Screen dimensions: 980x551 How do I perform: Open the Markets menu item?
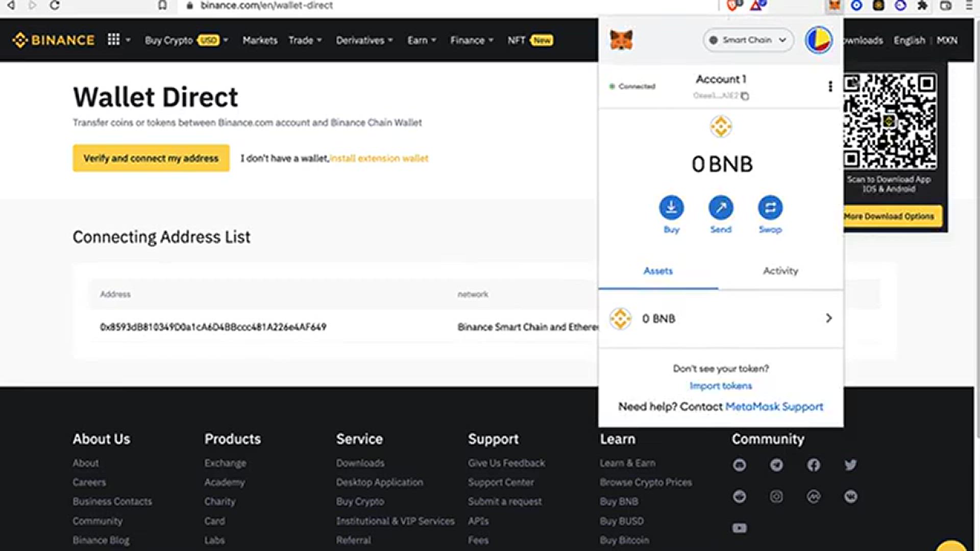[260, 40]
